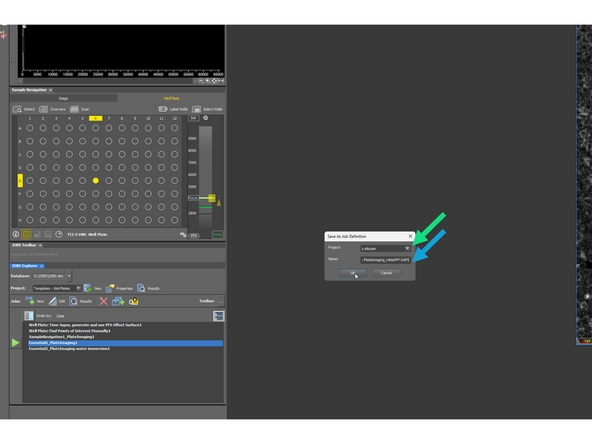
Task: Select job SampleNavigation1_PlateImaging1
Action: pyautogui.click(x=62, y=337)
